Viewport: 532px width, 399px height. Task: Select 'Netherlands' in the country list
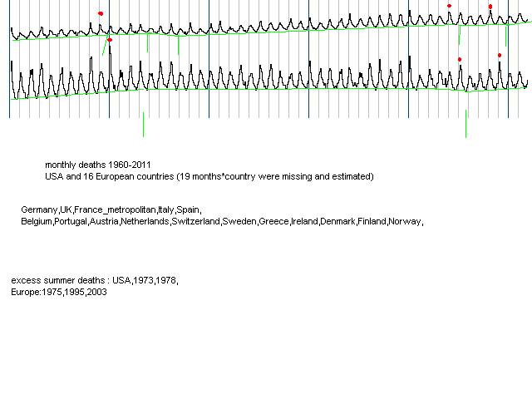(x=145, y=222)
